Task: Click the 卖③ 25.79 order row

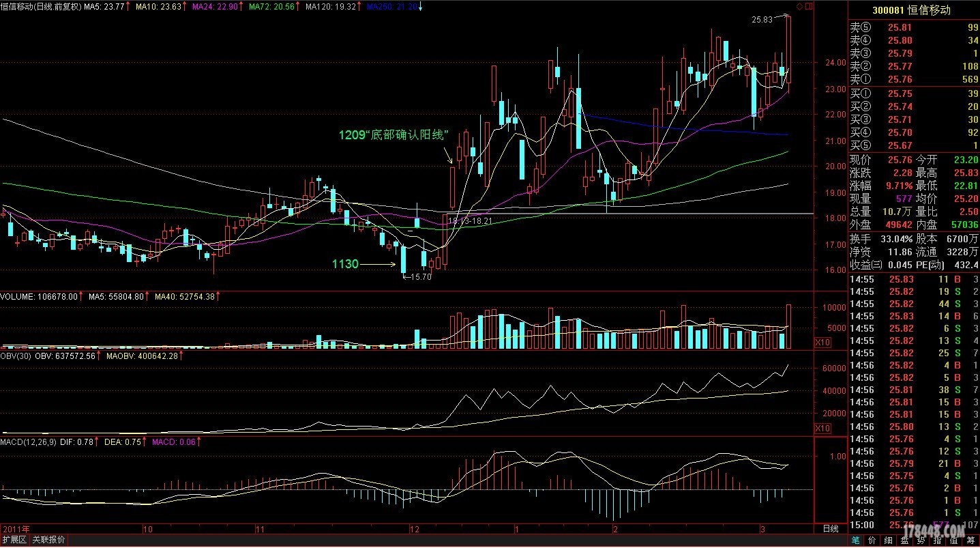Action: click(914, 53)
